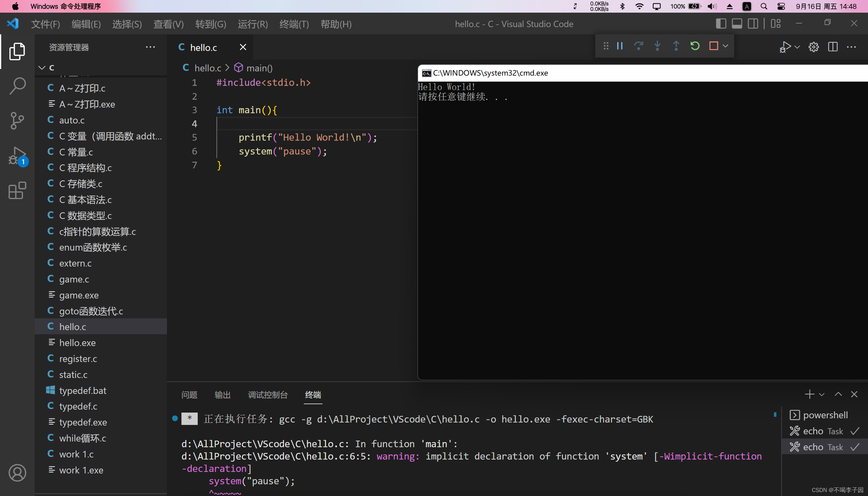Click the debug Step Over icon

coord(638,46)
